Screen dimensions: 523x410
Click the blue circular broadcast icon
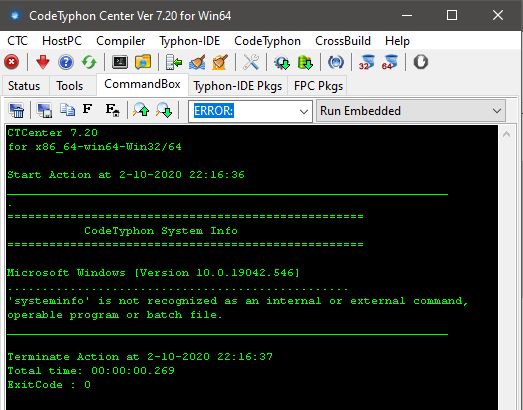click(336, 62)
